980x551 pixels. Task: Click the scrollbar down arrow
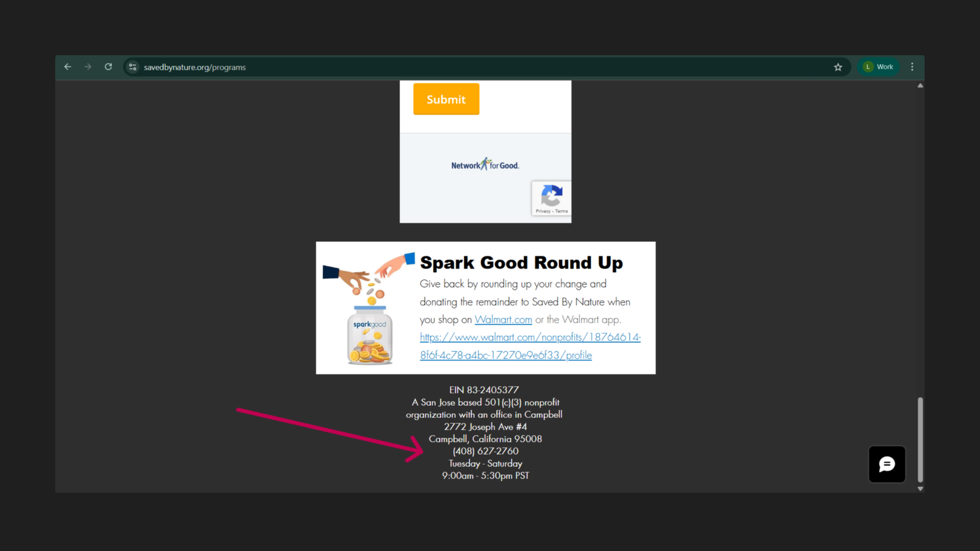[920, 488]
